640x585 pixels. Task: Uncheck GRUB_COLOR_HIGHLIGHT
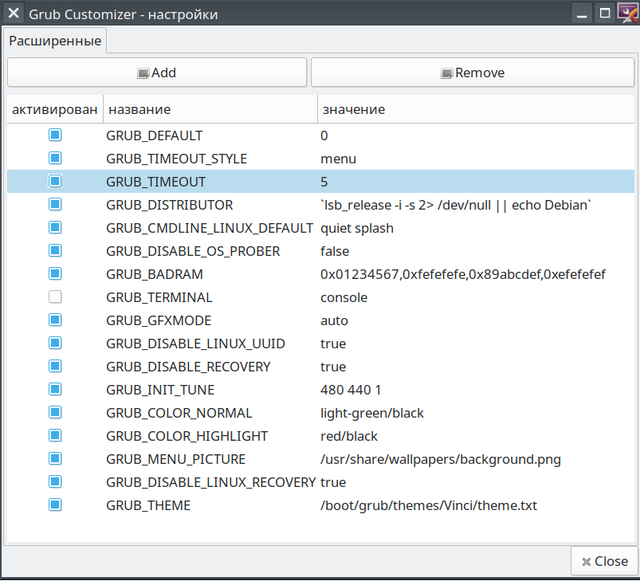pyautogui.click(x=55, y=436)
